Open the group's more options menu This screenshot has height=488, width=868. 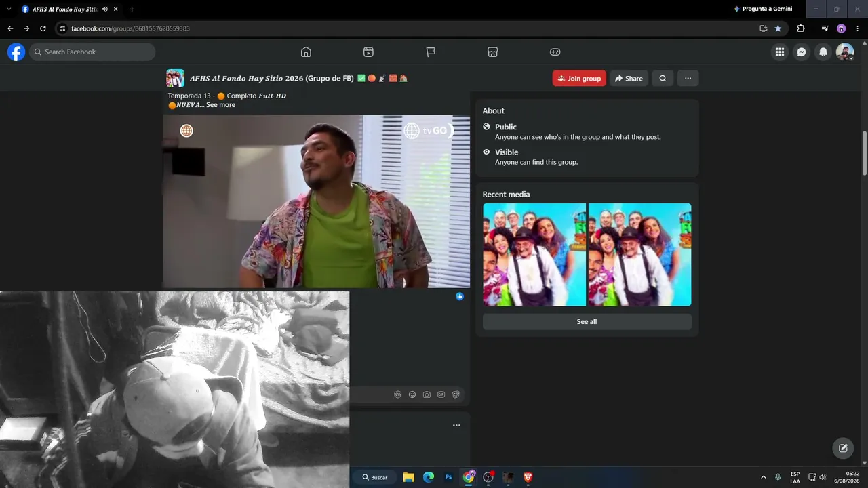(x=688, y=79)
